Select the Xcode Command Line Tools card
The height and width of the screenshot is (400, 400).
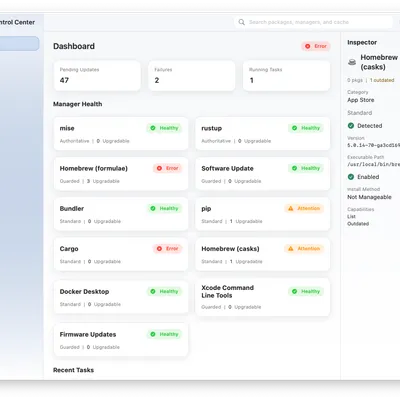click(263, 297)
